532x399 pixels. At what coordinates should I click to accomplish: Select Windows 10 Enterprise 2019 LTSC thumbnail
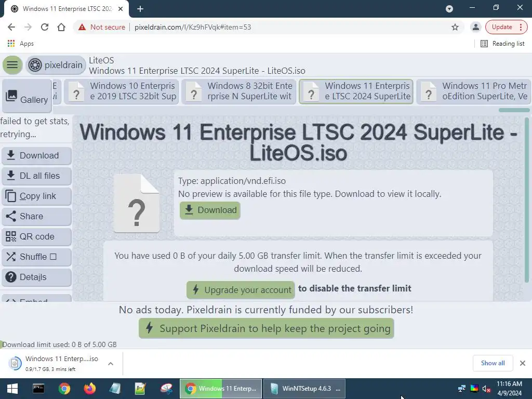(122, 91)
